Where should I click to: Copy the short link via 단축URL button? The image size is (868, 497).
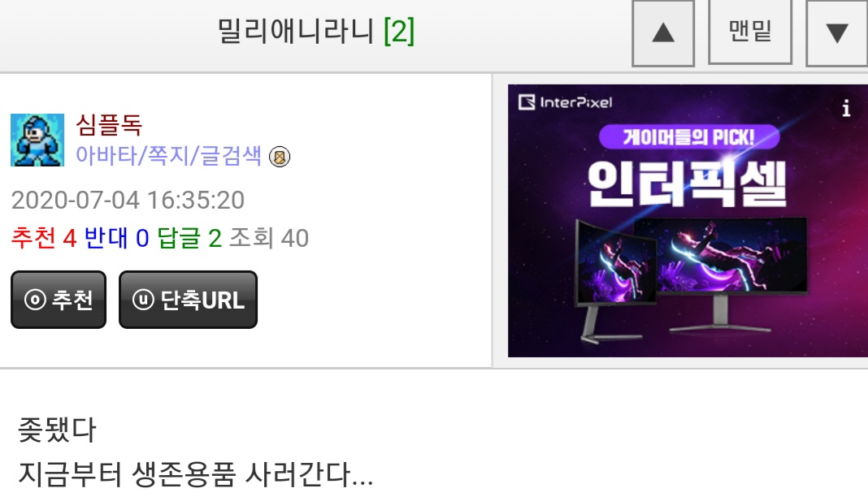tap(189, 300)
